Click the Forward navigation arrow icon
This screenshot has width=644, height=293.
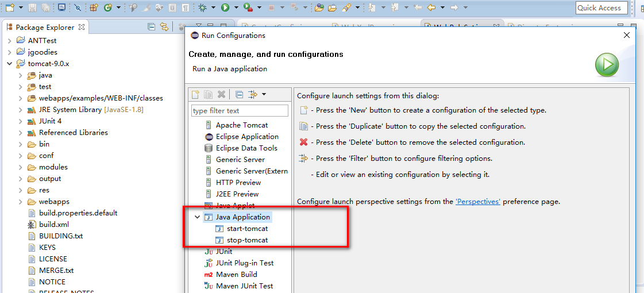pos(454,7)
